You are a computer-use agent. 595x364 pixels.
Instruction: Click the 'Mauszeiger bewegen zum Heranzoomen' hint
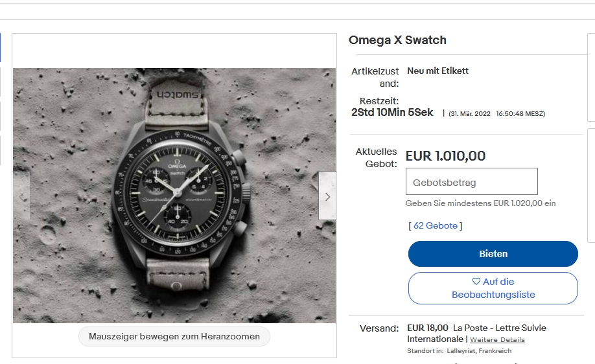pos(174,337)
